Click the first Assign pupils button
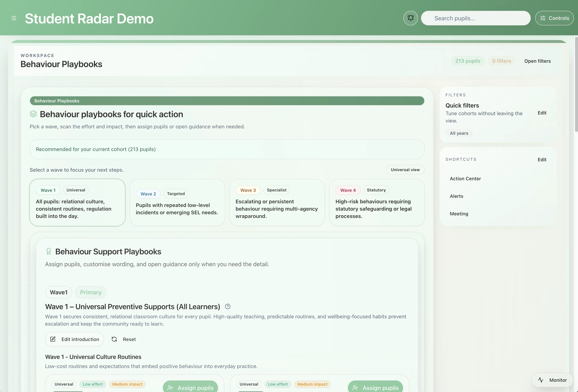Viewport: 578px width, 392px height. pos(191,388)
